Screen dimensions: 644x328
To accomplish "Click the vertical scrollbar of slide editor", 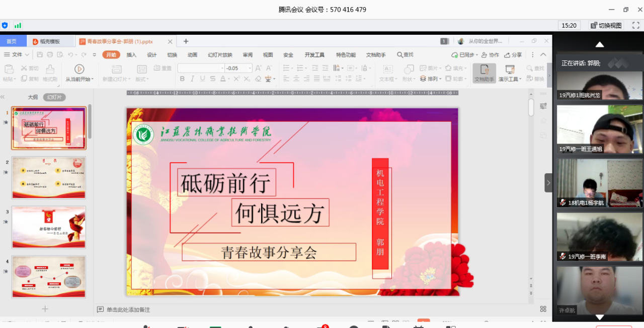I will point(531,107).
